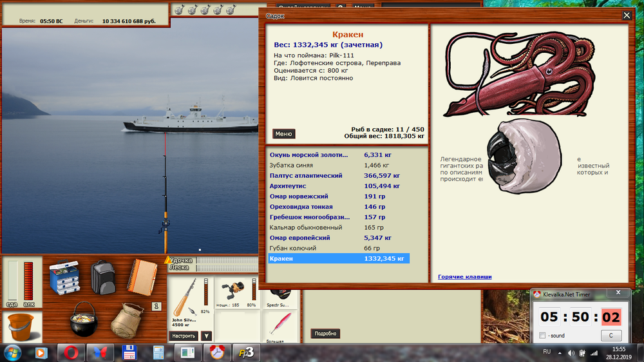
Task: Switch RU keyboard language indicator
Action: (547, 352)
